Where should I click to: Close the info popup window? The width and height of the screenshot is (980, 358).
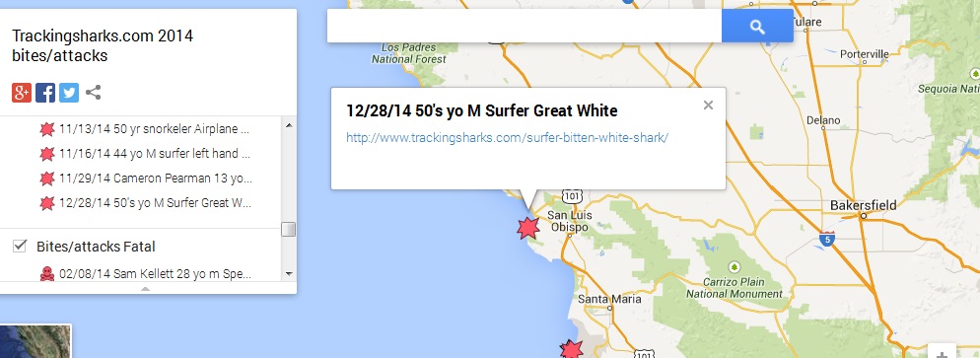(708, 105)
